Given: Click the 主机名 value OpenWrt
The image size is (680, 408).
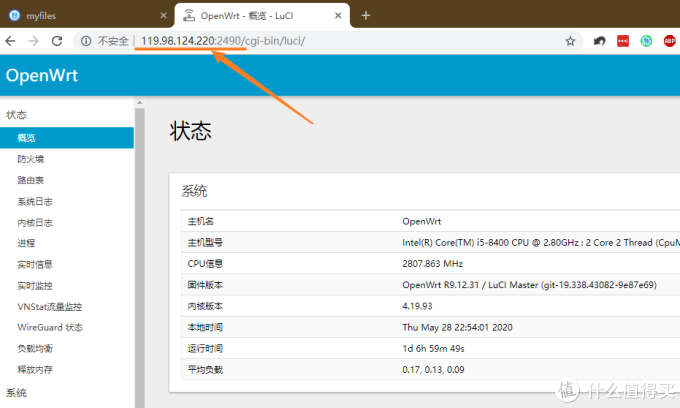Looking at the screenshot, I should pos(422,222).
